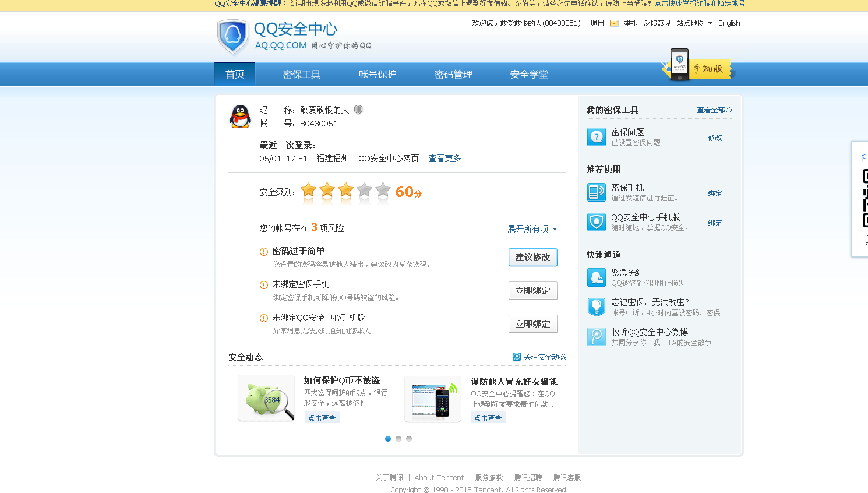Open 服务条款 footer link
Image resolution: width=868 pixels, height=493 pixels.
click(x=489, y=478)
